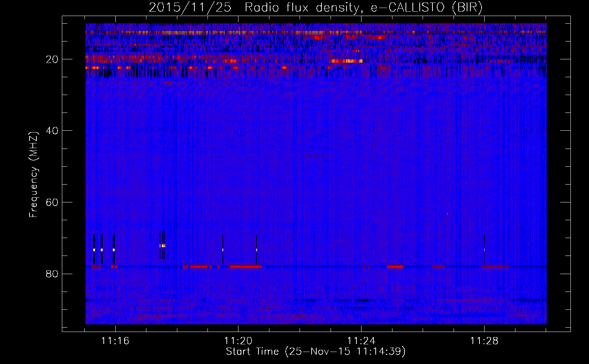Click the red burst segment after 11:25 at 78 MHz
589x364 pixels.
point(395,266)
